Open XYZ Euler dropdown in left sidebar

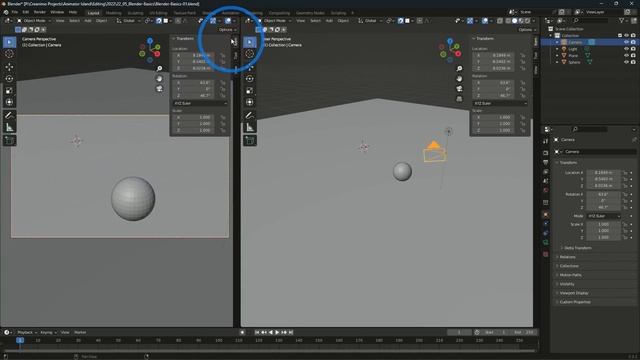click(x=200, y=103)
